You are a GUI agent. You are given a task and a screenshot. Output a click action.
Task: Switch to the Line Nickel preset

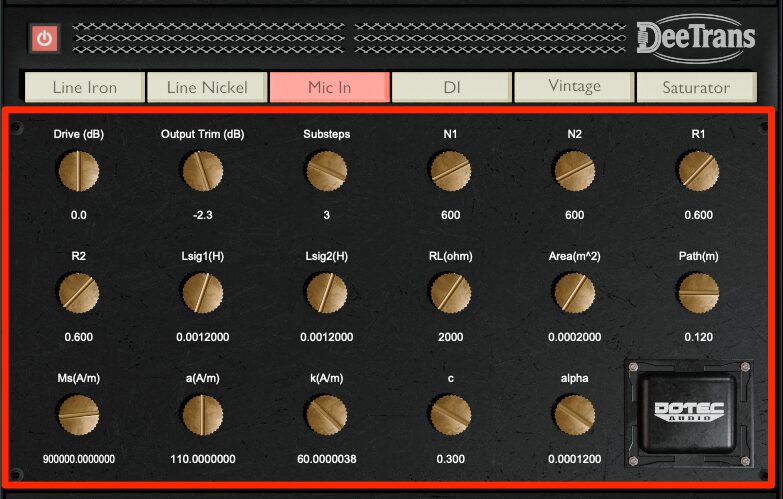click(x=207, y=87)
